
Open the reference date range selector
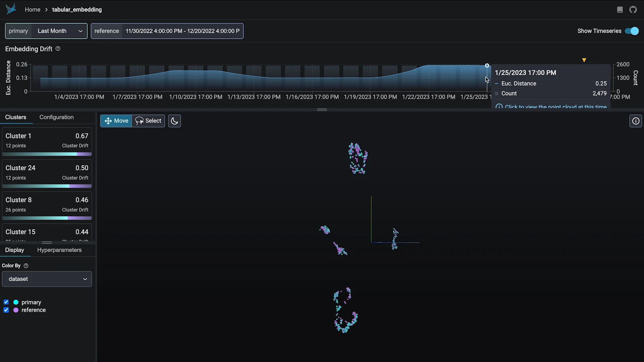182,31
